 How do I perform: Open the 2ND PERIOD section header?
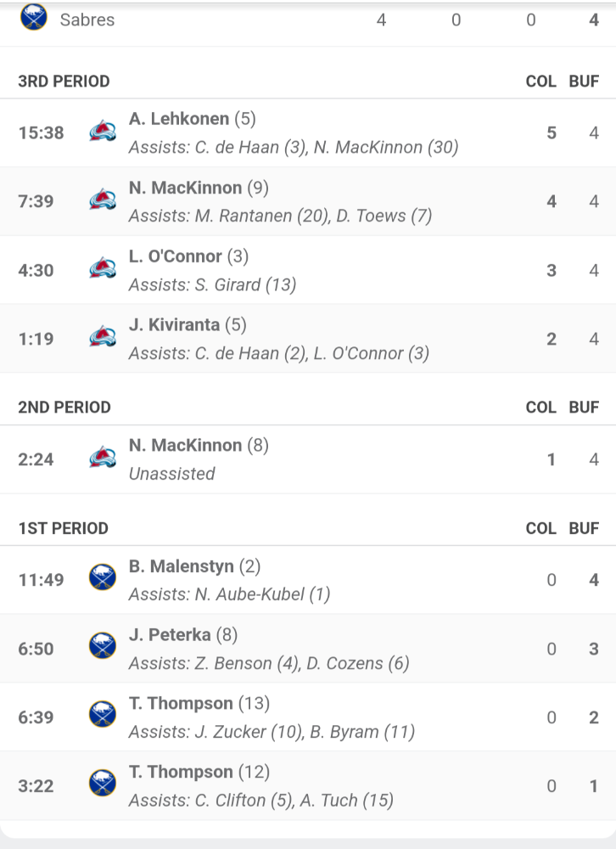[64, 408]
